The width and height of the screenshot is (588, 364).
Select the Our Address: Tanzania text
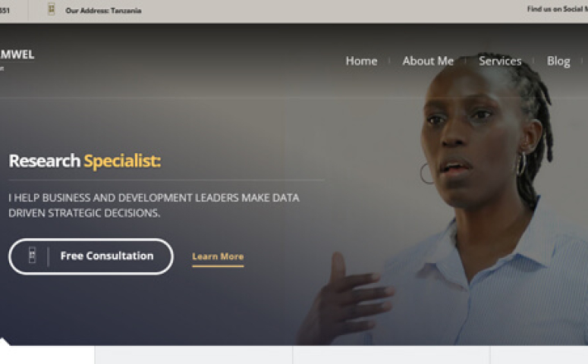[x=103, y=11]
